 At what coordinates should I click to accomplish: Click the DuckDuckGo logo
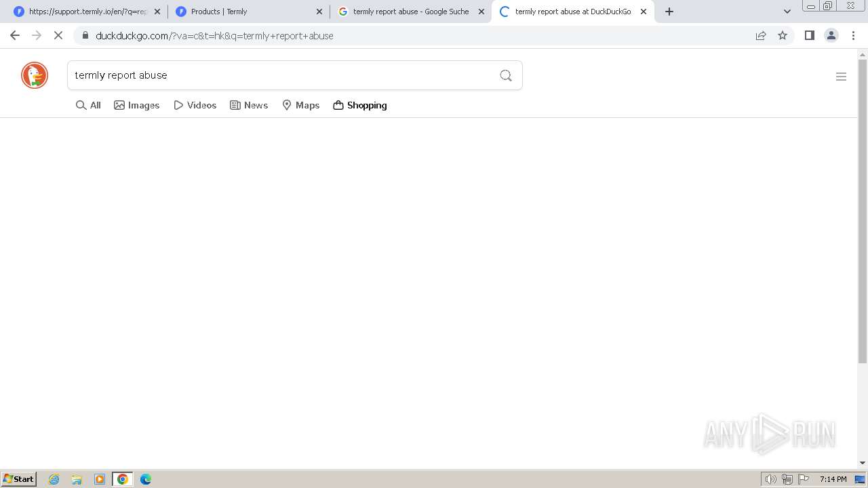tap(35, 75)
